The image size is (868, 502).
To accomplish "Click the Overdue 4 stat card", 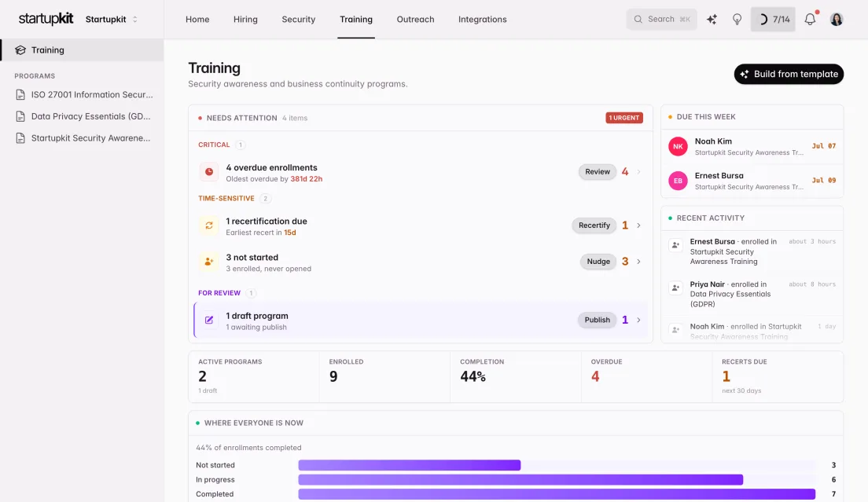I will tap(646, 376).
